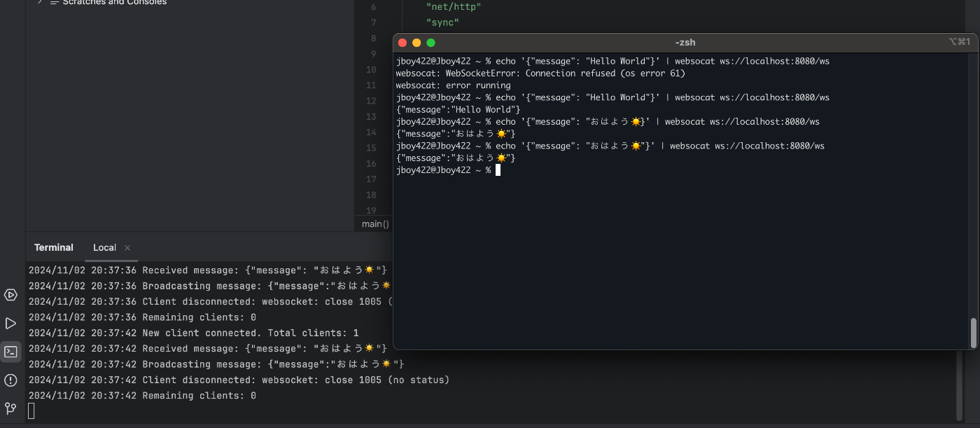Click the ⌥⌘1 shortcut label in zsh title
980x428 pixels.
[x=960, y=42]
